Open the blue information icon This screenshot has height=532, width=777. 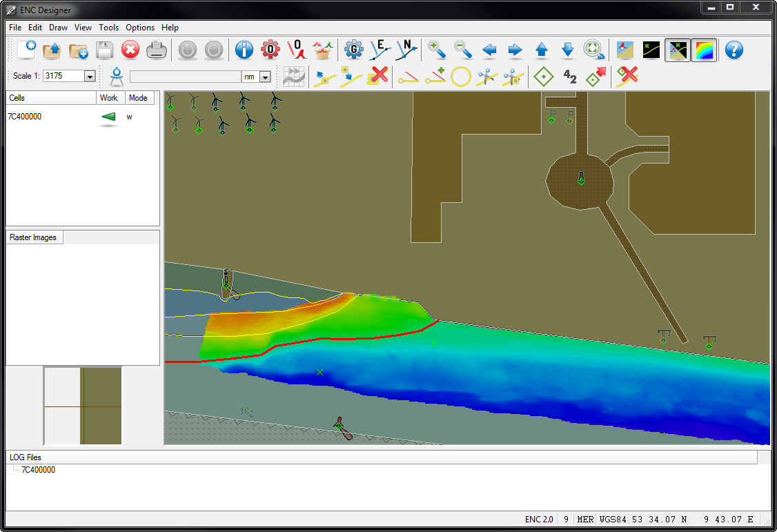[244, 50]
